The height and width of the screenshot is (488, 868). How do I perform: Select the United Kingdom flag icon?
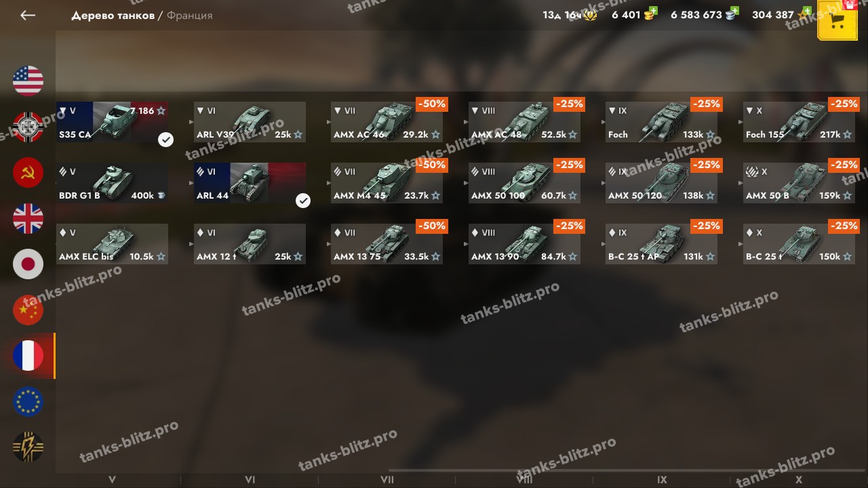(x=28, y=218)
